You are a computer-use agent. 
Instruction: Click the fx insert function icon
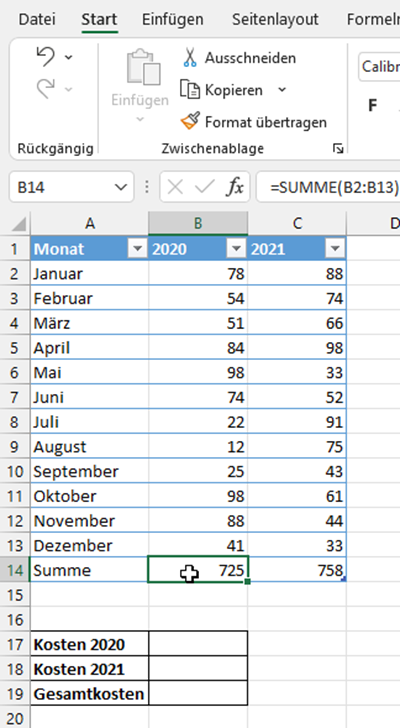tap(235, 187)
